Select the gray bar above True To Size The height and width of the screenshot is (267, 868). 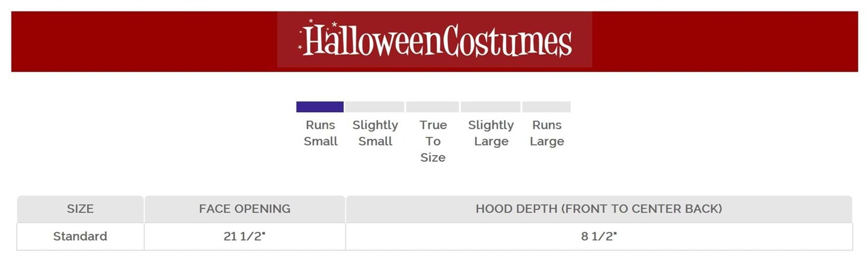point(433,107)
